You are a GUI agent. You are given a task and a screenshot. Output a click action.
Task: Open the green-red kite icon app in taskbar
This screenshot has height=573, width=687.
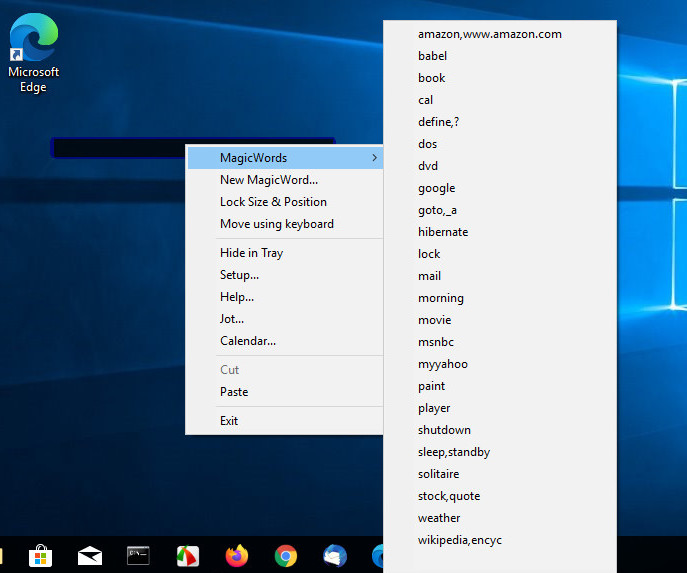click(x=188, y=556)
